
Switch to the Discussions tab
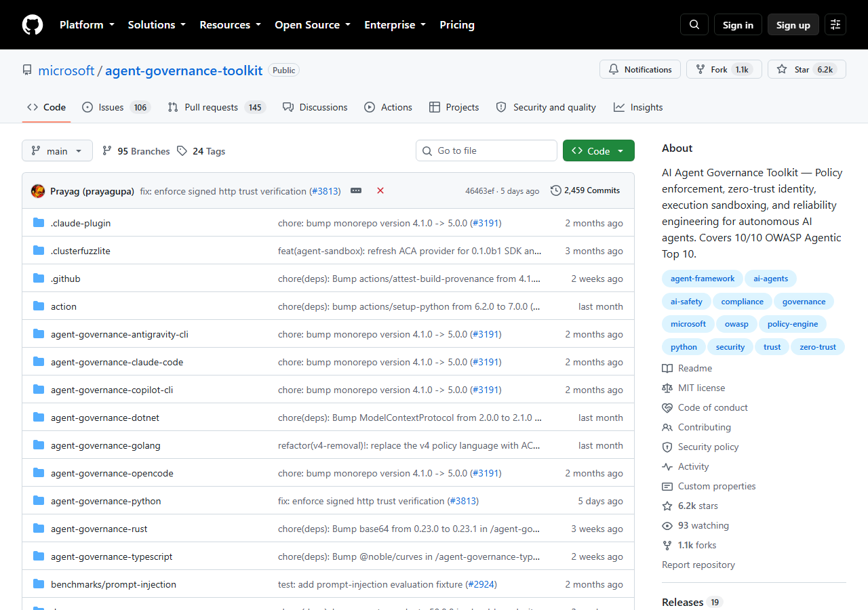[x=315, y=107]
